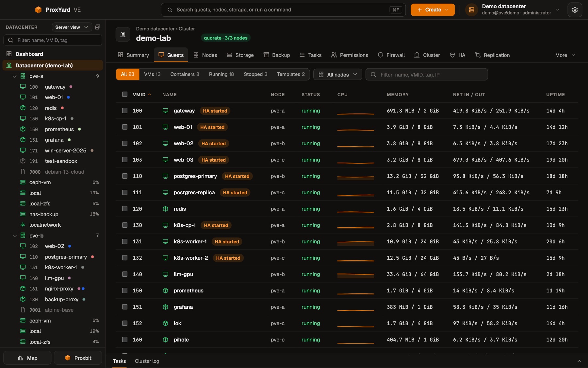Click the Dashboard grid icon in sidebar

pyautogui.click(x=9, y=54)
